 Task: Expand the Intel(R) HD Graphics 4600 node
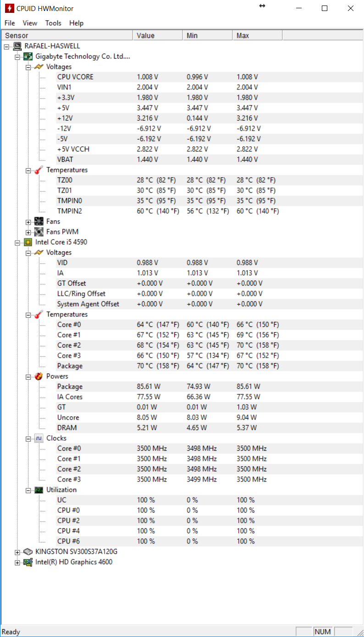(x=17, y=562)
